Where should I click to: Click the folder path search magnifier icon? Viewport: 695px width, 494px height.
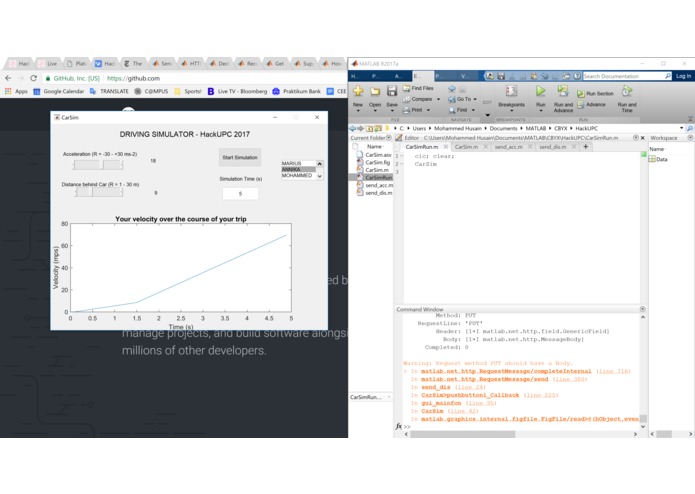690,128
